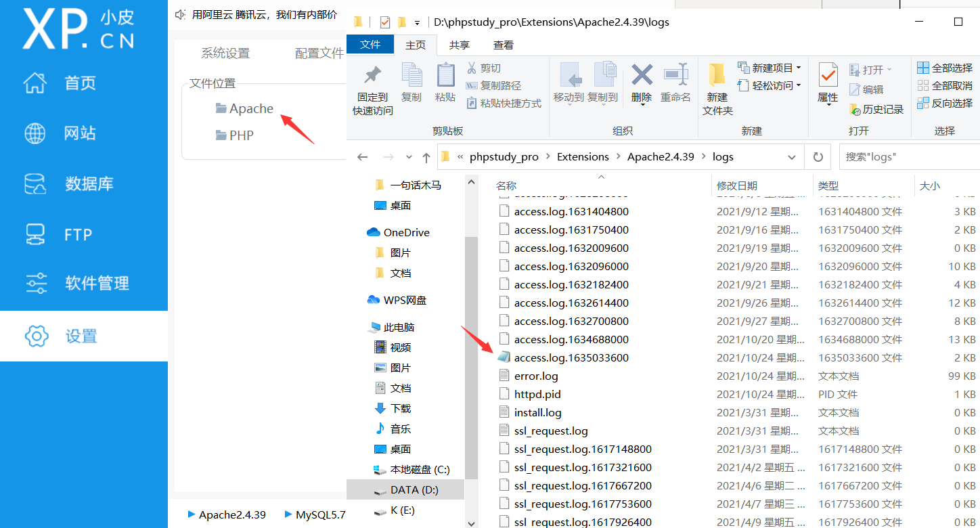Click Apache2.4.39 status at bottom
This screenshot has height=528, width=980.
coord(227,515)
